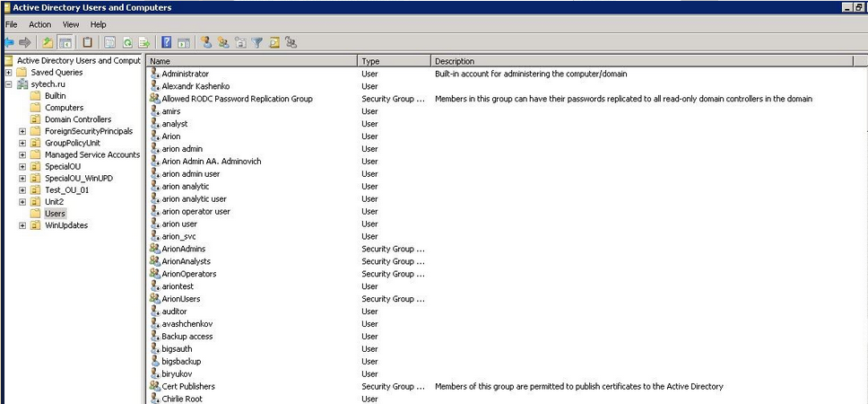Go up one level with folder icon
The height and width of the screenshot is (404, 868).
[48, 42]
